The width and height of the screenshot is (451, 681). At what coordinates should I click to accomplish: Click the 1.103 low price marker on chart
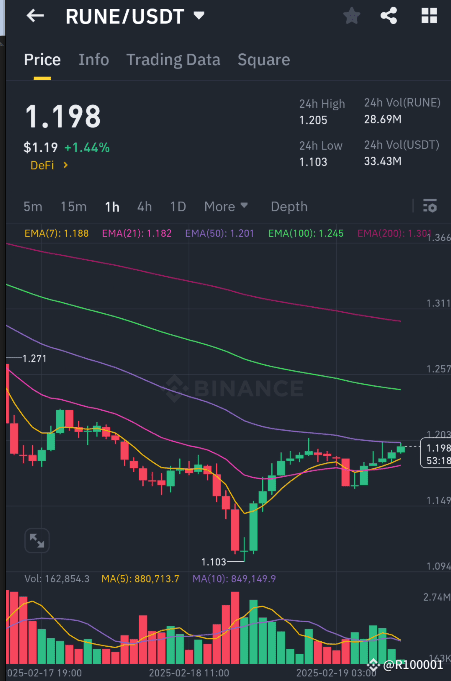[214, 562]
